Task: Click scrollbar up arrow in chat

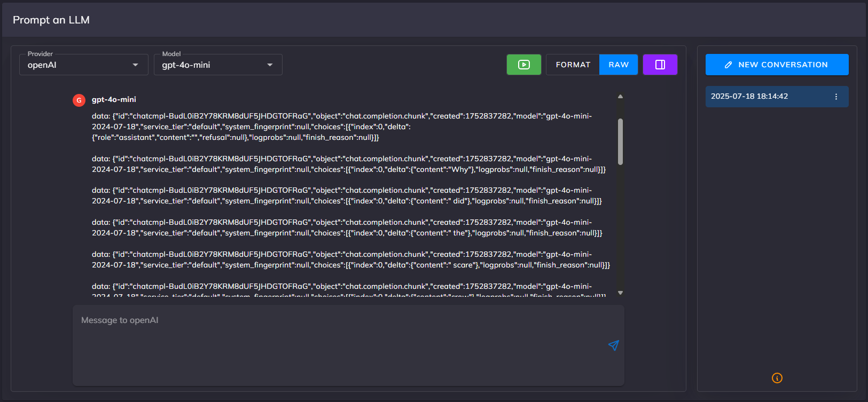Action: (x=620, y=97)
